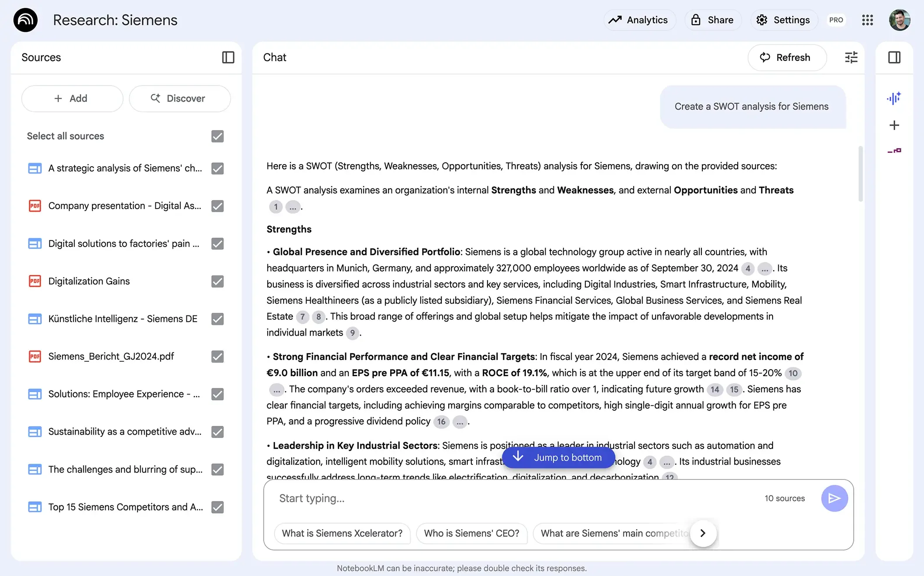The width and height of the screenshot is (924, 576).
Task: Open the Settings menu
Action: [x=783, y=20]
